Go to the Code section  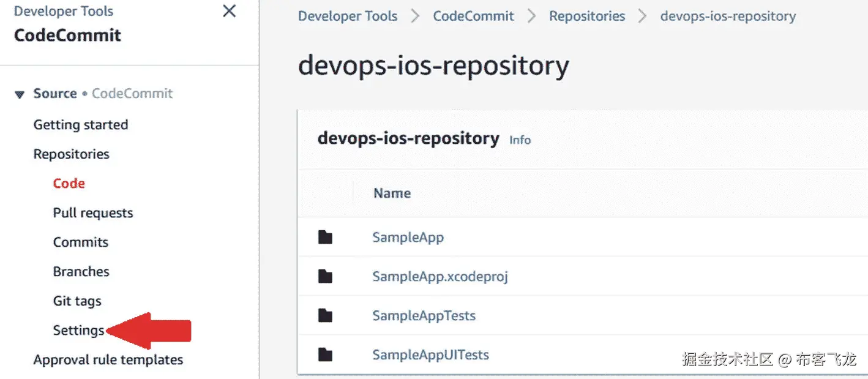point(69,184)
